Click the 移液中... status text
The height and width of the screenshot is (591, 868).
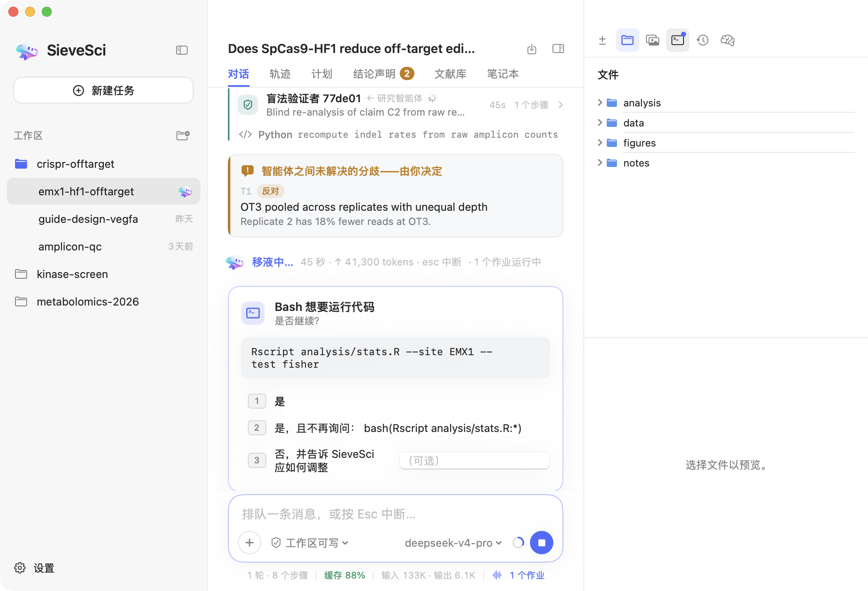click(x=273, y=262)
